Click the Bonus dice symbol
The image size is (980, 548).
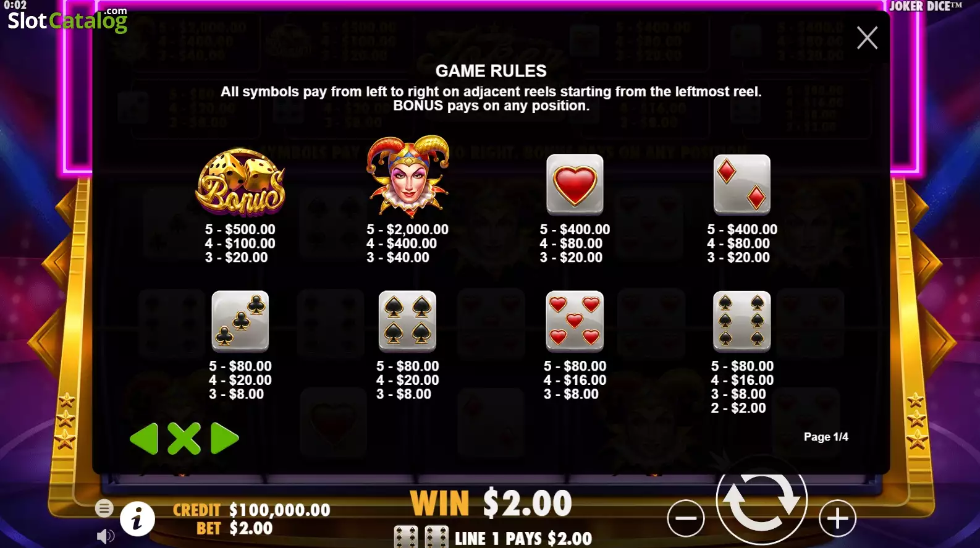tap(240, 182)
